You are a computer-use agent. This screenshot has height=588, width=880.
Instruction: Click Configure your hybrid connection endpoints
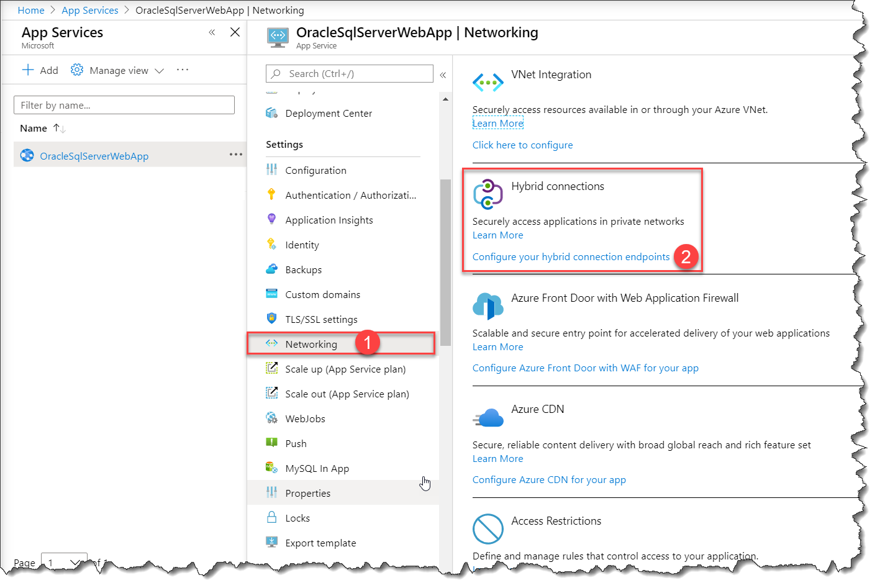point(571,257)
